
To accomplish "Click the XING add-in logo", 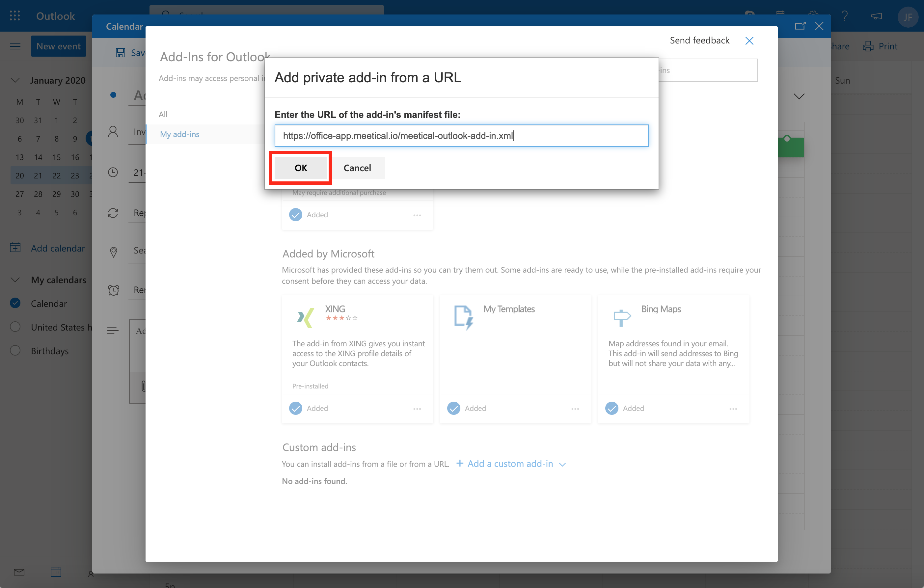I will [x=306, y=318].
